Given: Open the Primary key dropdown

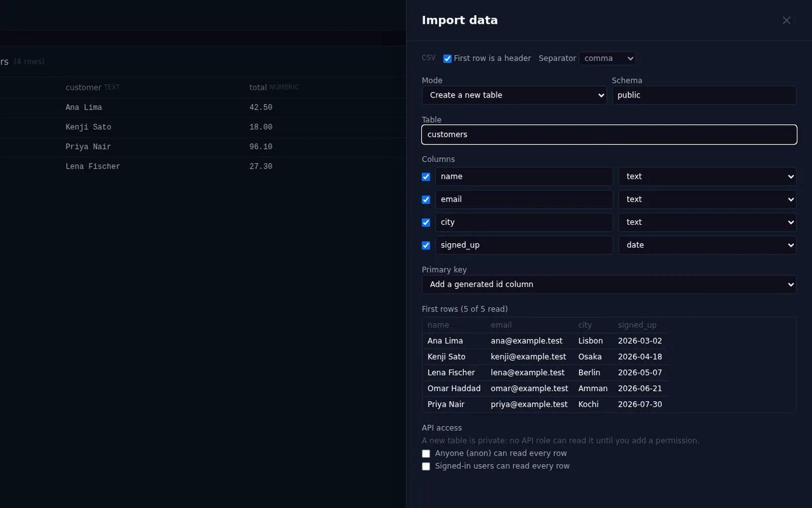Looking at the screenshot, I should [x=609, y=284].
